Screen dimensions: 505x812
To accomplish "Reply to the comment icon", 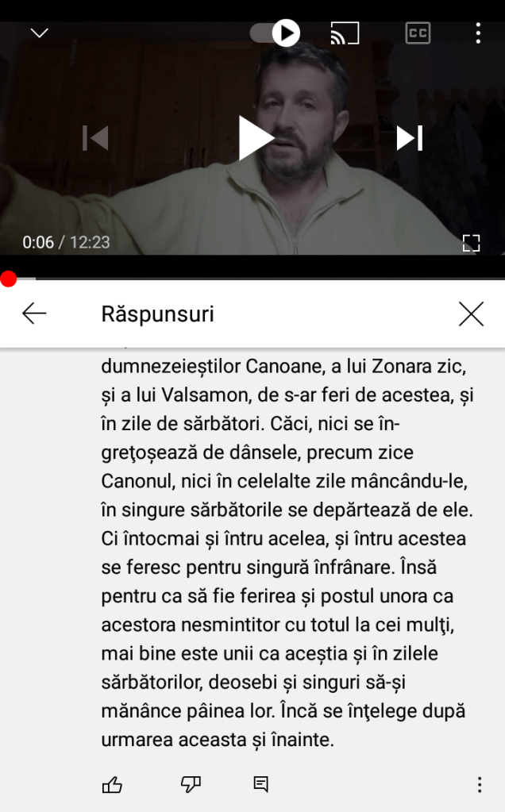I will pyautogui.click(x=260, y=784).
